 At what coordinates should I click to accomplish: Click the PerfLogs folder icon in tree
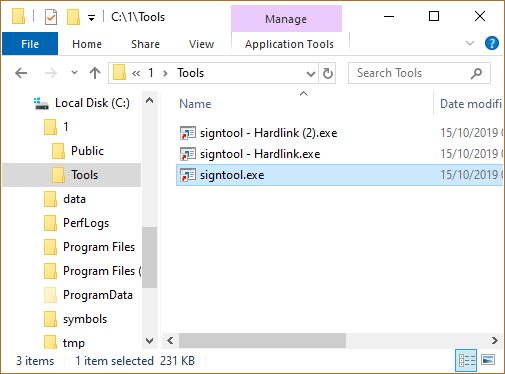(50, 223)
